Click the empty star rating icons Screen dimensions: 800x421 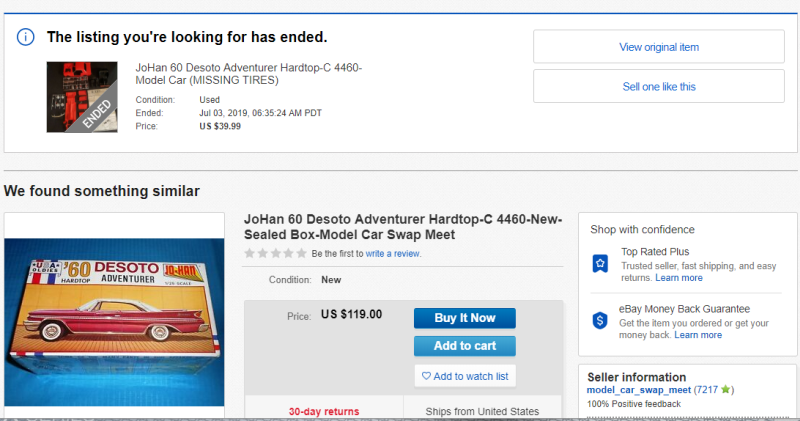276,254
